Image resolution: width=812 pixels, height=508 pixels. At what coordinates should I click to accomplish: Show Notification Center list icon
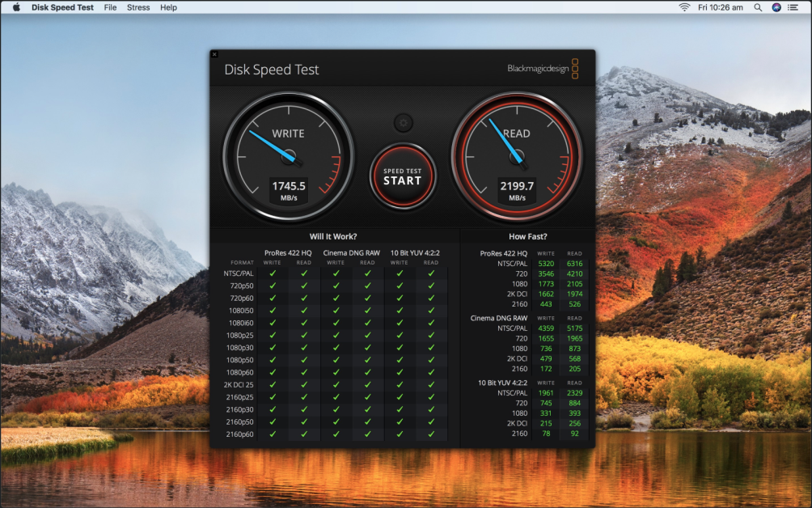(796, 7)
